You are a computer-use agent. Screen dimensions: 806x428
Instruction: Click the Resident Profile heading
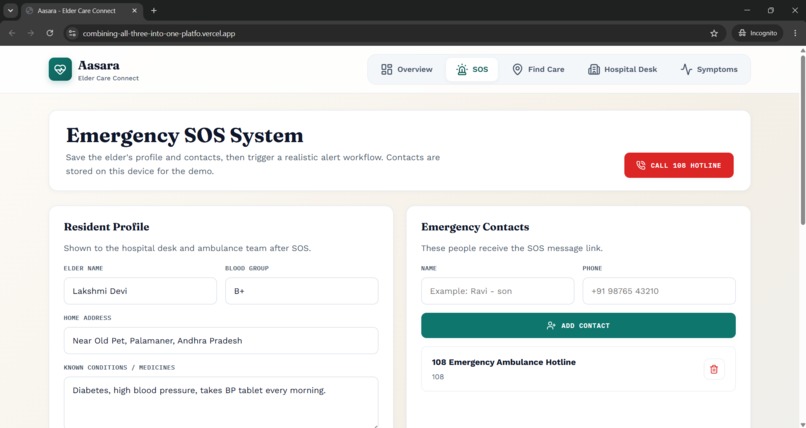(x=106, y=227)
